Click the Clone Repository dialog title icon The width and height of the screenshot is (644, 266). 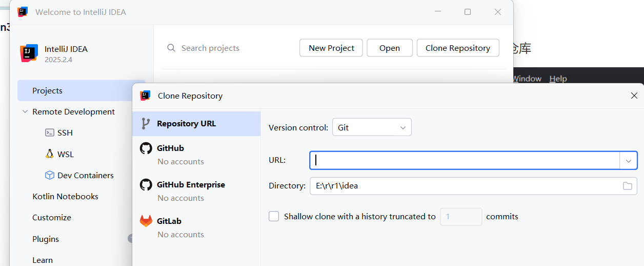pos(145,96)
